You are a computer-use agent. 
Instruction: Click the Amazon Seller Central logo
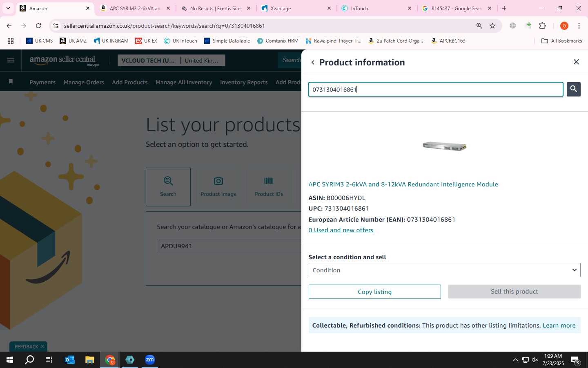tap(64, 61)
